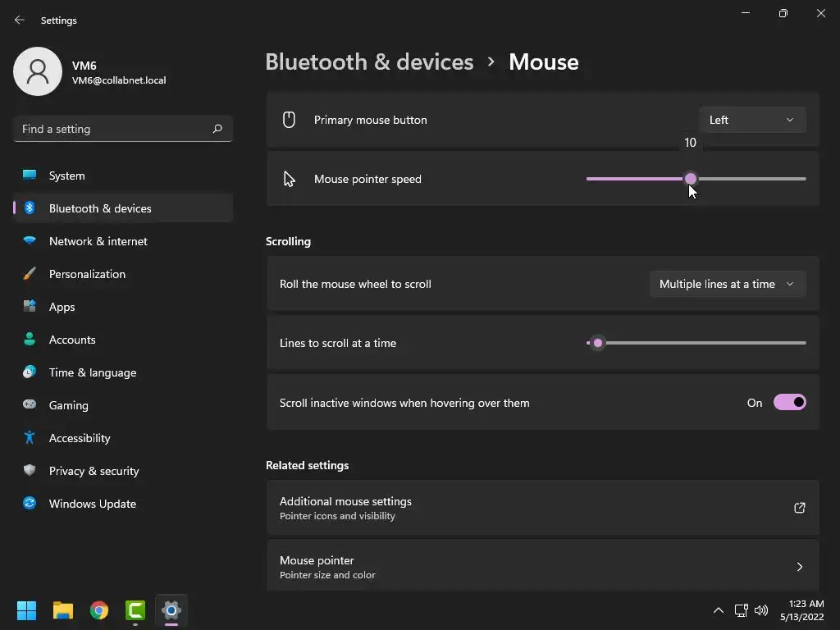Open the Primary mouse button dropdown
Viewport: 840px width, 630px height.
coord(752,120)
